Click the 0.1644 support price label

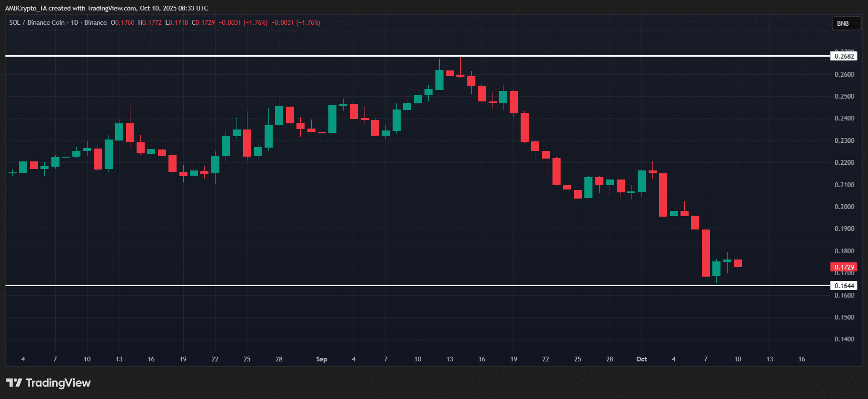tap(844, 286)
